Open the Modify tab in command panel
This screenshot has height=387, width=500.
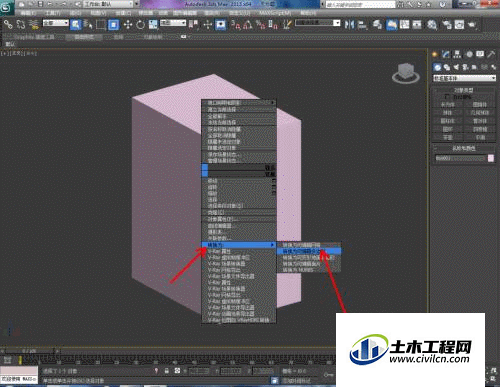tap(446, 54)
